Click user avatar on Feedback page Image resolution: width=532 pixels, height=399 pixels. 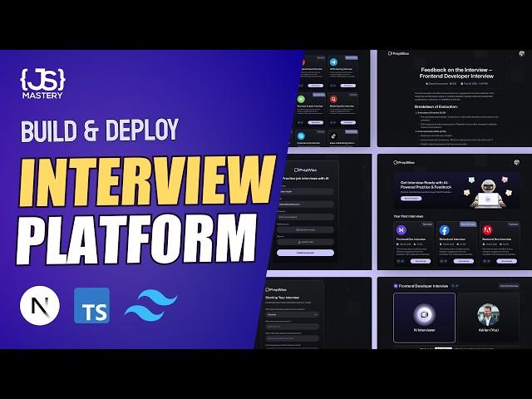pos(522,53)
